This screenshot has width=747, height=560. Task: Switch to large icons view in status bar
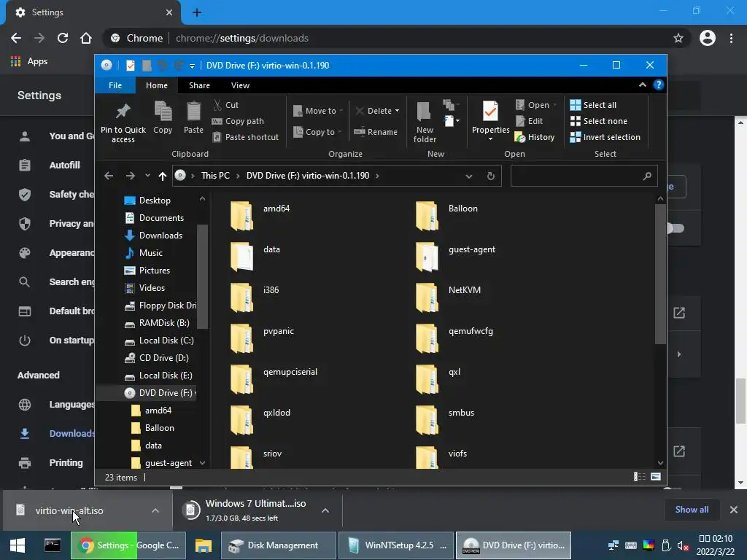click(656, 477)
